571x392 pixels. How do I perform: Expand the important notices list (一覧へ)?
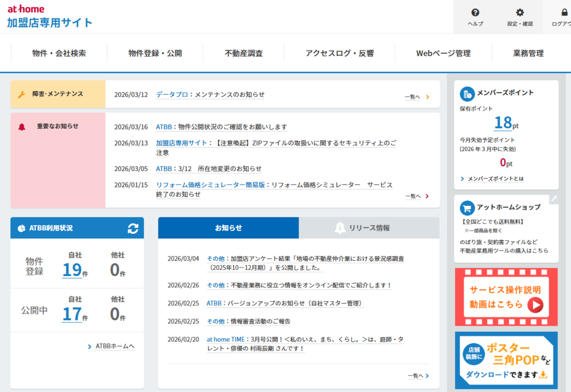pos(417,196)
